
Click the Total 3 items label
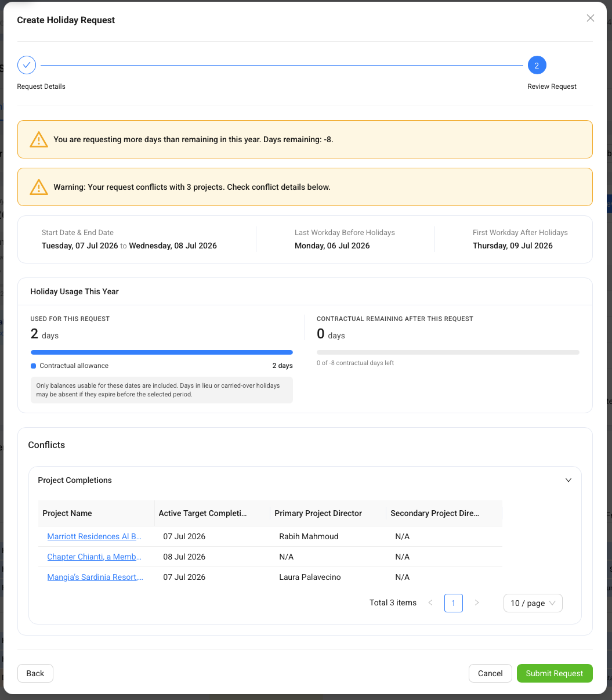click(x=393, y=602)
